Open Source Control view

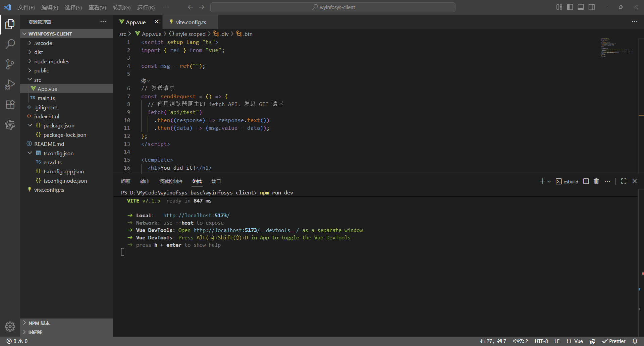[10, 64]
